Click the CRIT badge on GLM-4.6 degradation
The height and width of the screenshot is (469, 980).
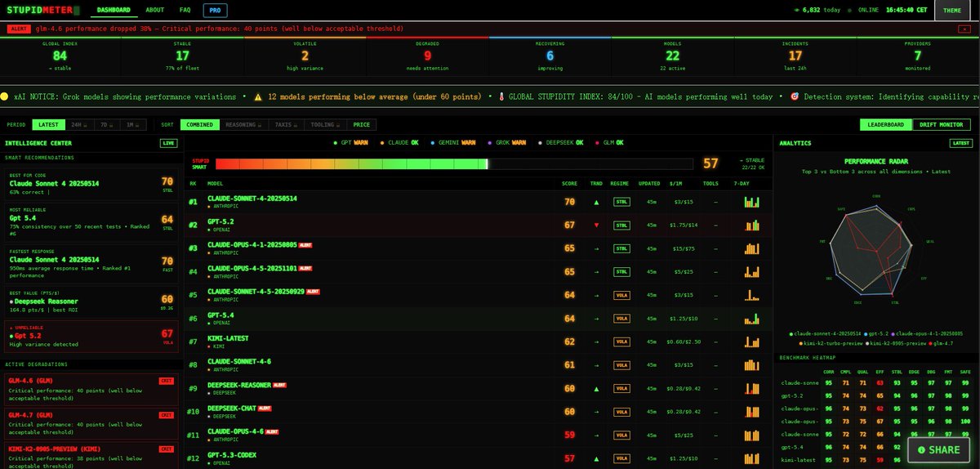pyautogui.click(x=166, y=380)
